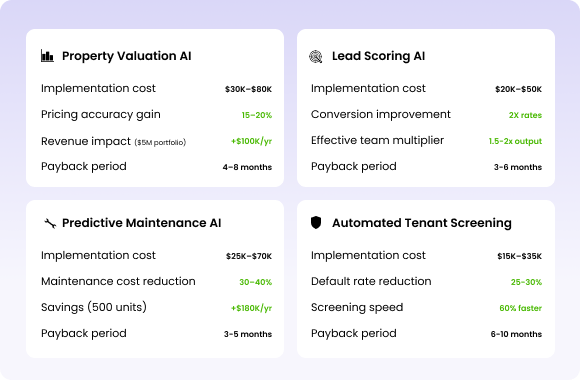The image size is (580, 380).
Task: Click the target icon beside Lead Scoring AI
Action: tap(316, 57)
